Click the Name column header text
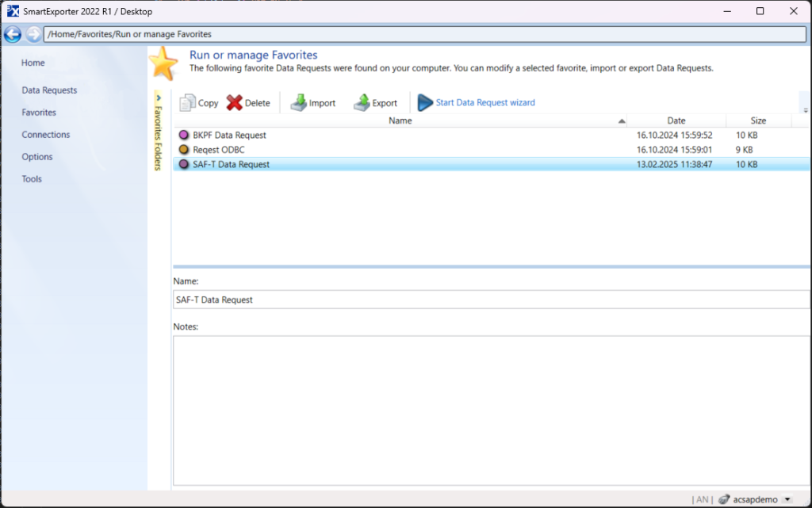This screenshot has height=508, width=812. 400,120
